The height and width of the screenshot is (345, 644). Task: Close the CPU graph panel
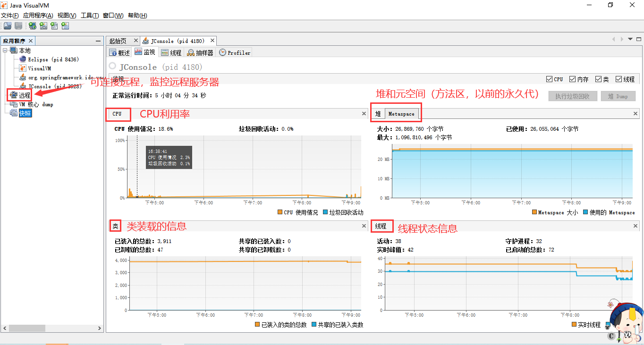pyautogui.click(x=364, y=114)
